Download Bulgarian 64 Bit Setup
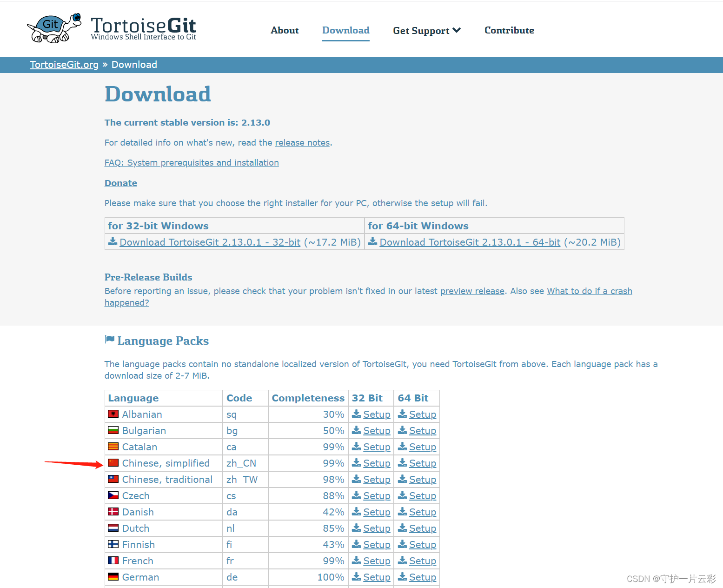 (x=423, y=431)
